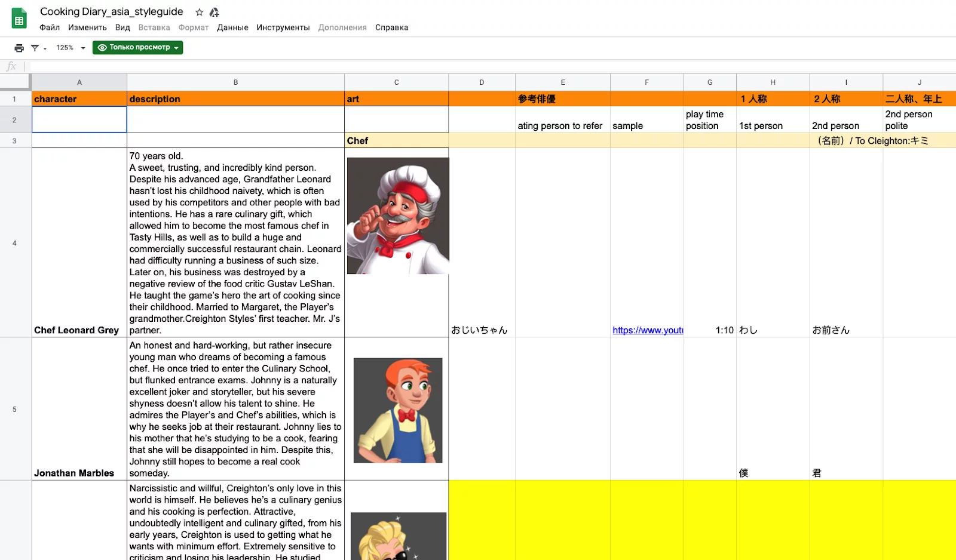The height and width of the screenshot is (560, 956).
Task: Open the Изменить menu
Action: pos(87,27)
